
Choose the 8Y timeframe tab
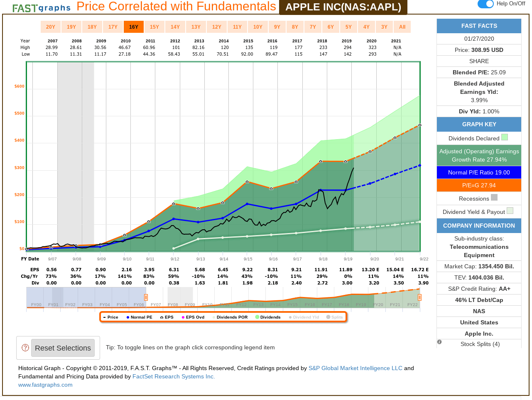(295, 27)
